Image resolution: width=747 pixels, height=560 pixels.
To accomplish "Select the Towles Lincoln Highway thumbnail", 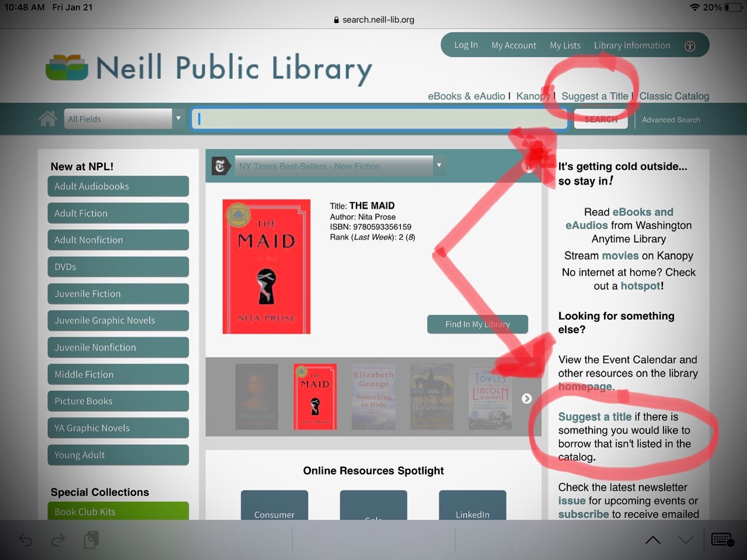I will 490,397.
